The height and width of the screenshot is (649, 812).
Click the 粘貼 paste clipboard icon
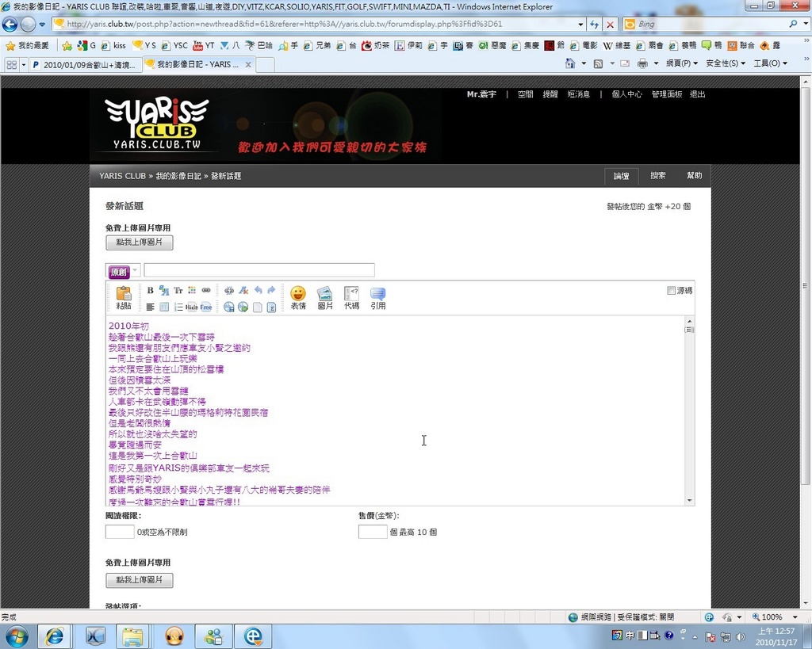point(124,298)
